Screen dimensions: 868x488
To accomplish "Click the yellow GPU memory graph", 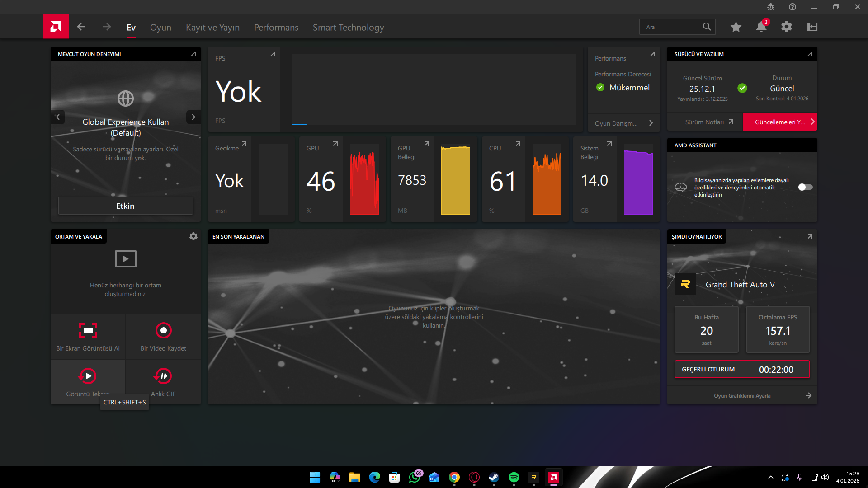I will [x=456, y=179].
